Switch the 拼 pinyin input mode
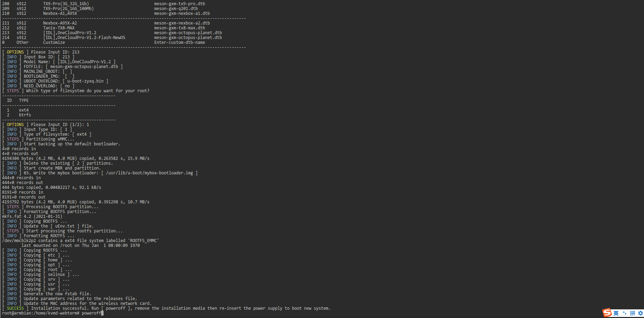The height and width of the screenshot is (318, 644). 632,313
